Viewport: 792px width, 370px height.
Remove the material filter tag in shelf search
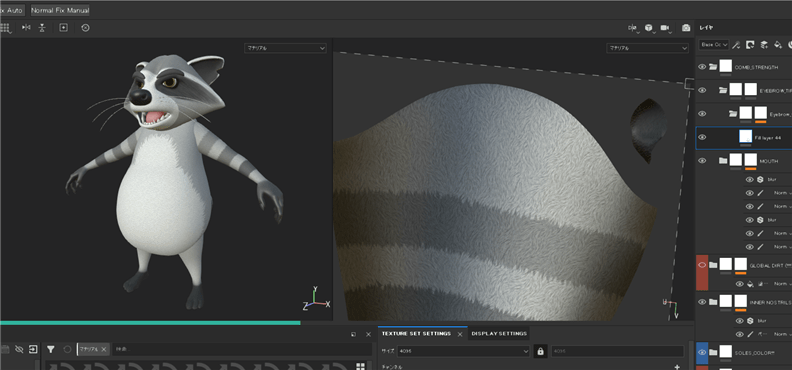(104, 349)
